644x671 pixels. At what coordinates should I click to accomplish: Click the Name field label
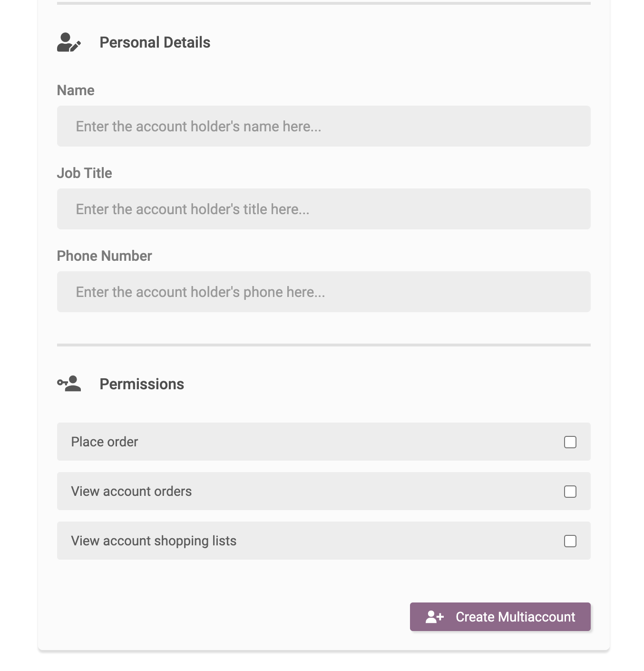[x=76, y=90]
